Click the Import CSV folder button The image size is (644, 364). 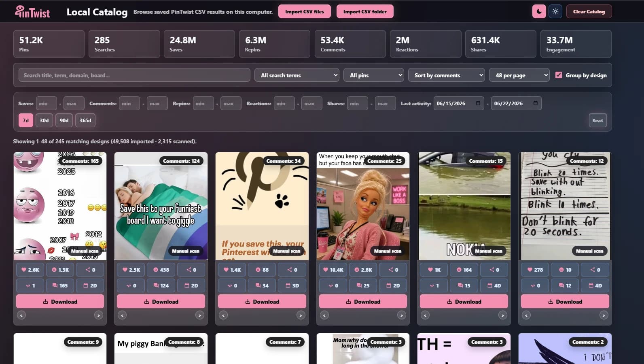(x=365, y=11)
